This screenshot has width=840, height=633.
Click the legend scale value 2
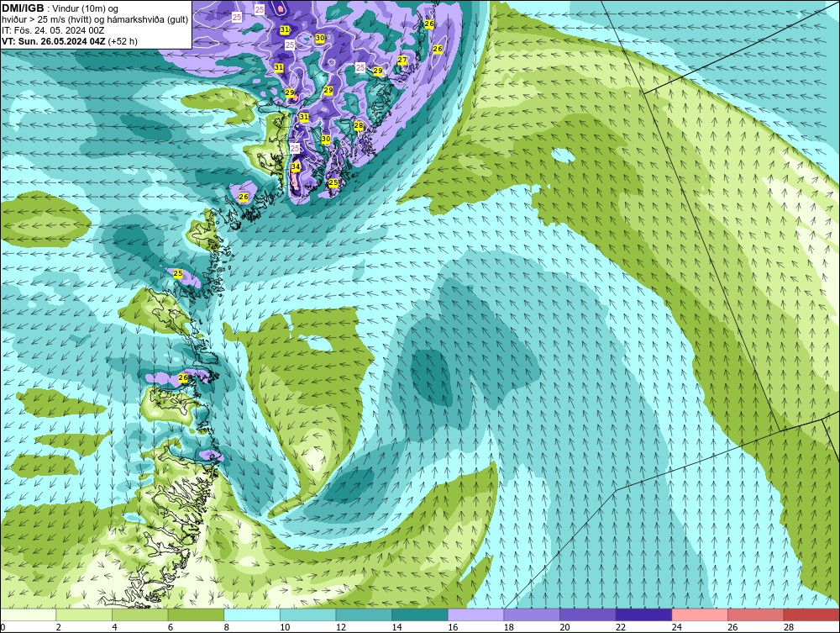point(59,627)
